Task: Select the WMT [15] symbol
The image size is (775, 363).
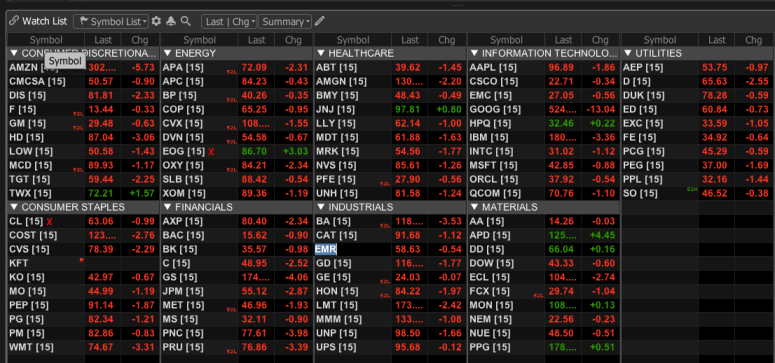Action: [31, 347]
